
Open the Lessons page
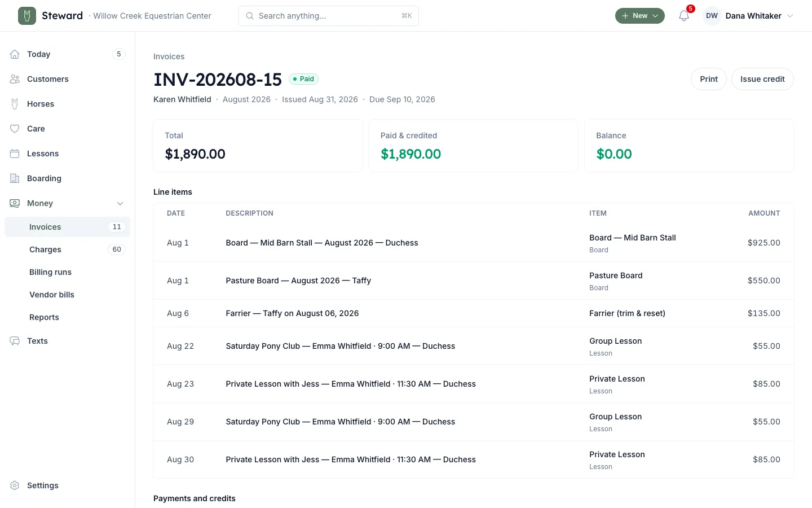[x=68, y=154]
